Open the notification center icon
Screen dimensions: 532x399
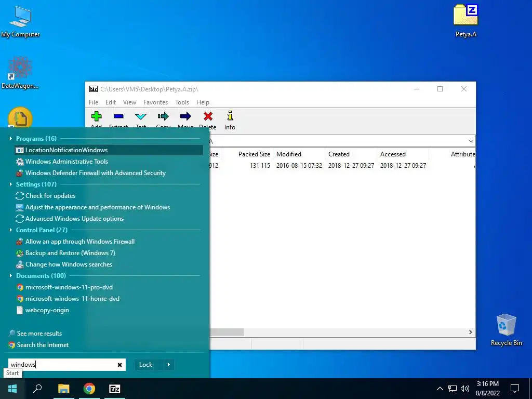[515, 389]
